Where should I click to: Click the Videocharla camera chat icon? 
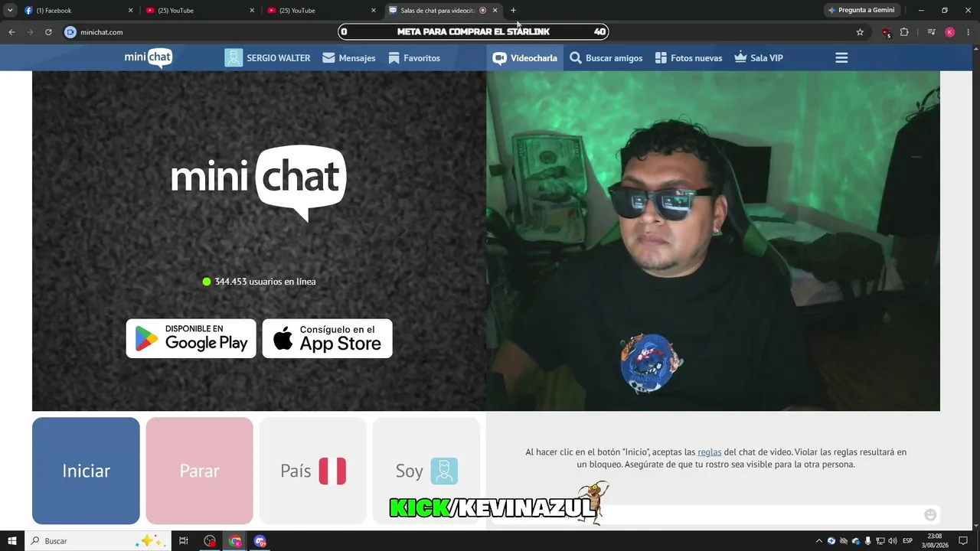(x=499, y=58)
